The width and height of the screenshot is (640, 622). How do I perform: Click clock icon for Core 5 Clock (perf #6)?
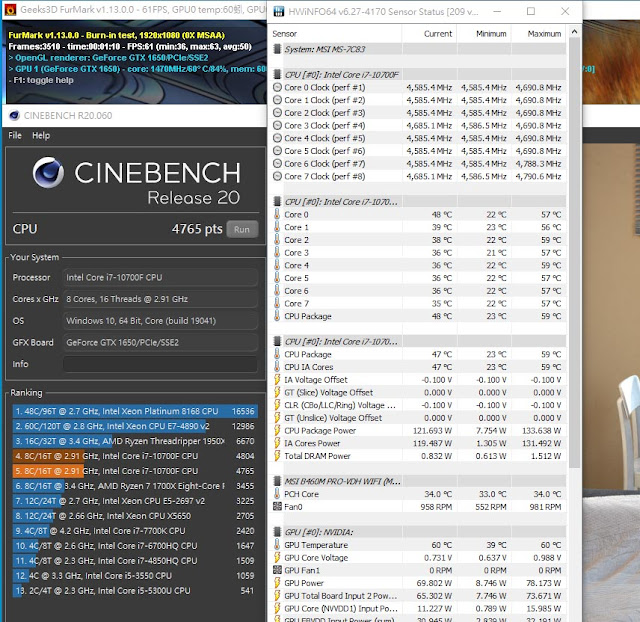tap(277, 151)
